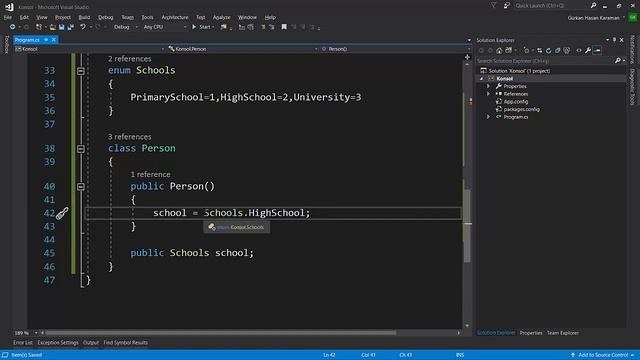Image resolution: width=640 pixels, height=360 pixels.
Task: Open the Build menu
Action: click(84, 18)
